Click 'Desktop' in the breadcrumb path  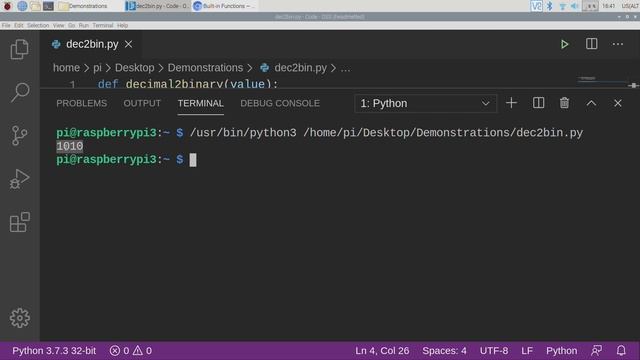(x=135, y=68)
